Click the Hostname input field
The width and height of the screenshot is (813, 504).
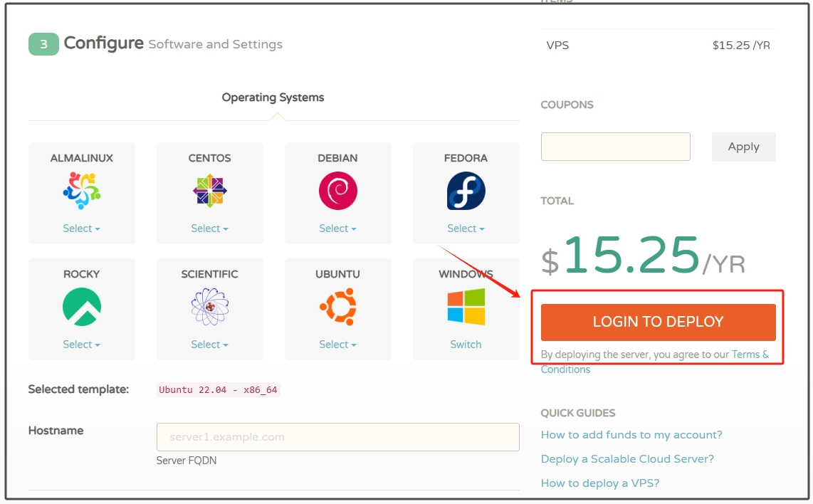click(338, 437)
